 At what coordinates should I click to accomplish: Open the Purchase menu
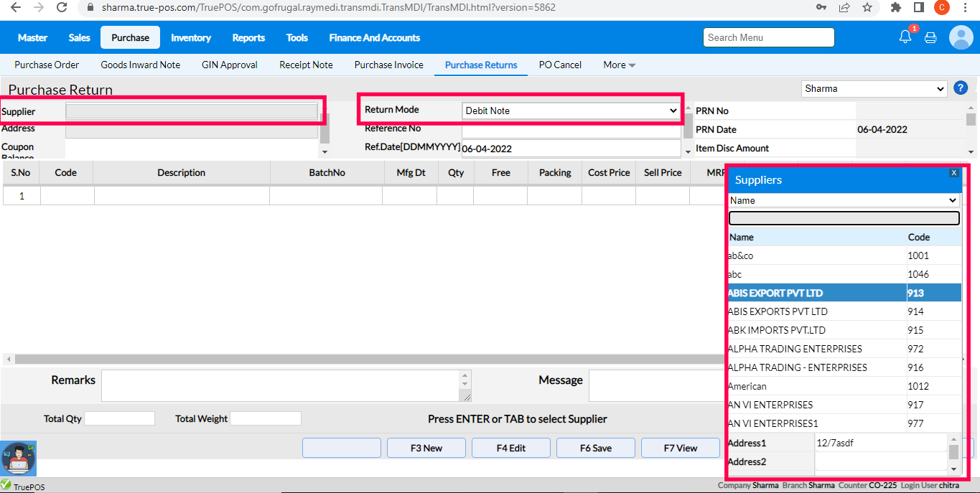click(130, 37)
